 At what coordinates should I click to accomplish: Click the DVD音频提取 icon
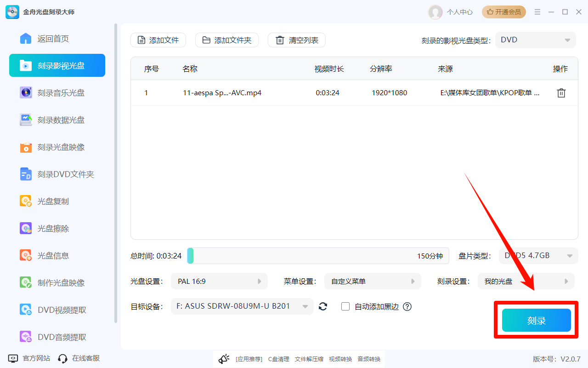26,337
